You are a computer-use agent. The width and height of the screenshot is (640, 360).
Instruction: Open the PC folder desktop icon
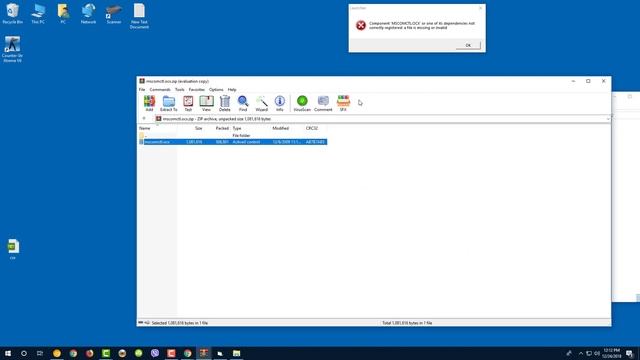pos(63,13)
